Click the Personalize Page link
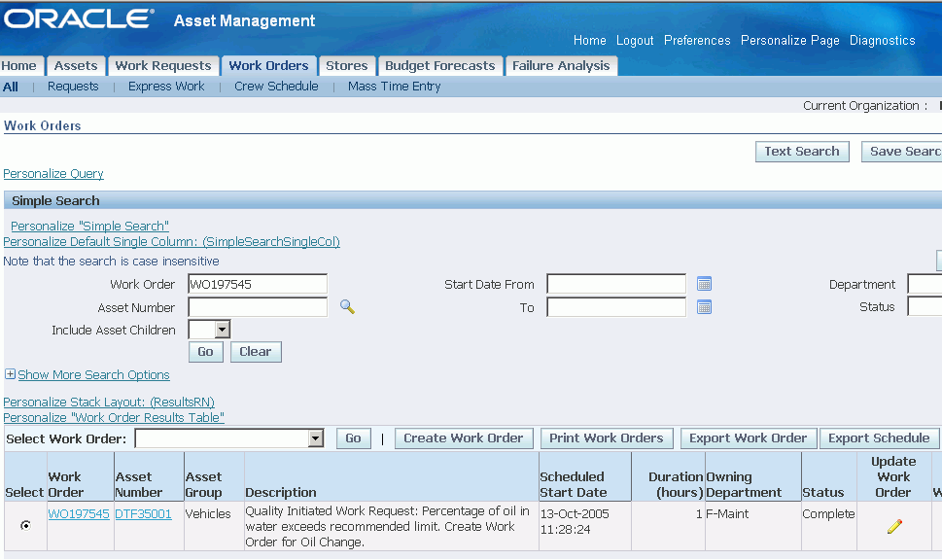 coord(790,40)
